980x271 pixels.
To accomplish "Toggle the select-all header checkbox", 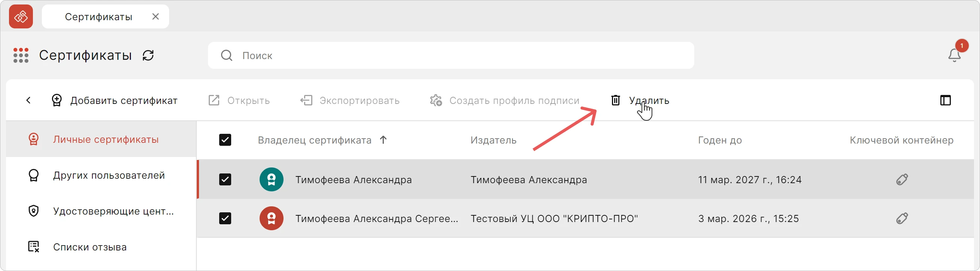I will pyautogui.click(x=225, y=140).
